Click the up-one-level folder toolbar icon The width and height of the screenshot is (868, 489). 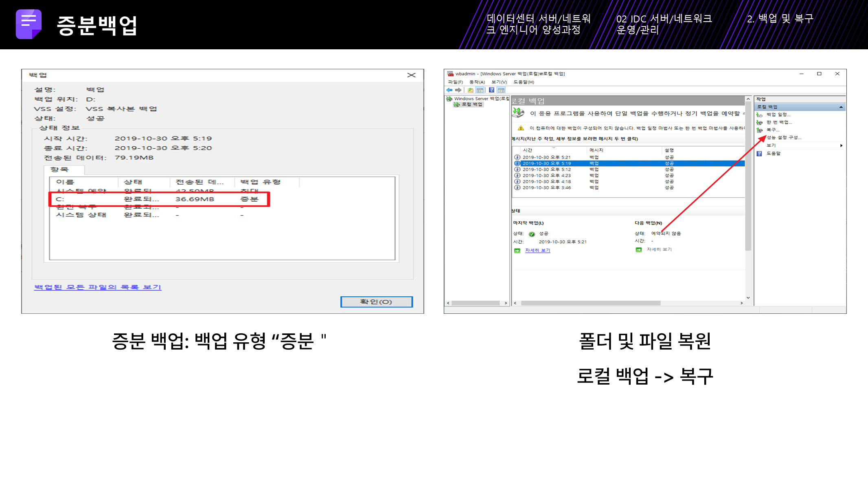[470, 90]
